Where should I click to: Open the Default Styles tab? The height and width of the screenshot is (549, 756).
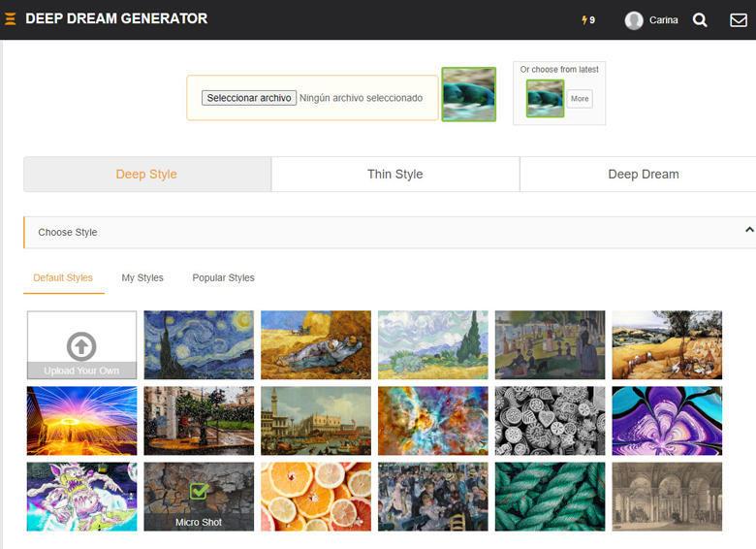point(63,277)
